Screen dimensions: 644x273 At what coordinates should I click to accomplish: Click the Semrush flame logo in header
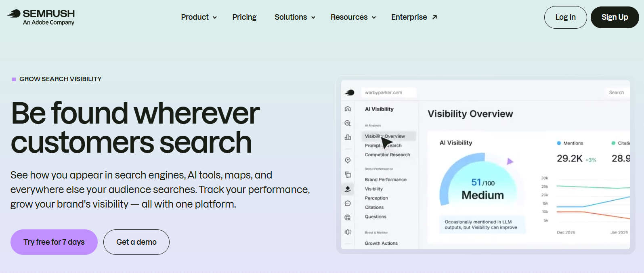(14, 14)
